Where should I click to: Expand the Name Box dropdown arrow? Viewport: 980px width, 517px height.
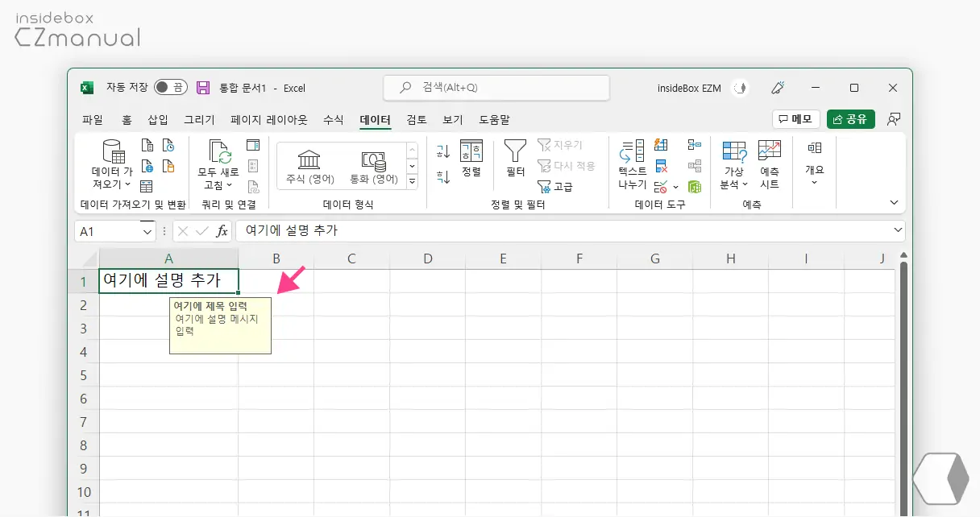[x=147, y=231]
